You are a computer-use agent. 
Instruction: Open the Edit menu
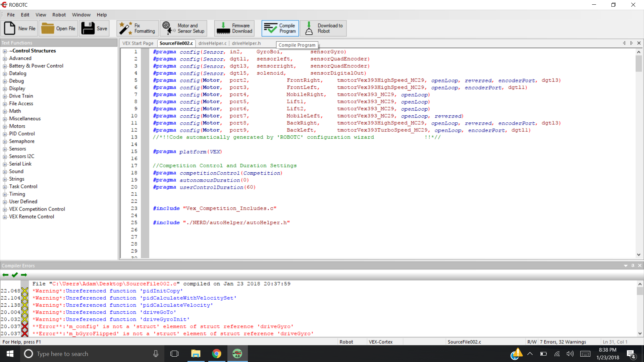pos(25,15)
